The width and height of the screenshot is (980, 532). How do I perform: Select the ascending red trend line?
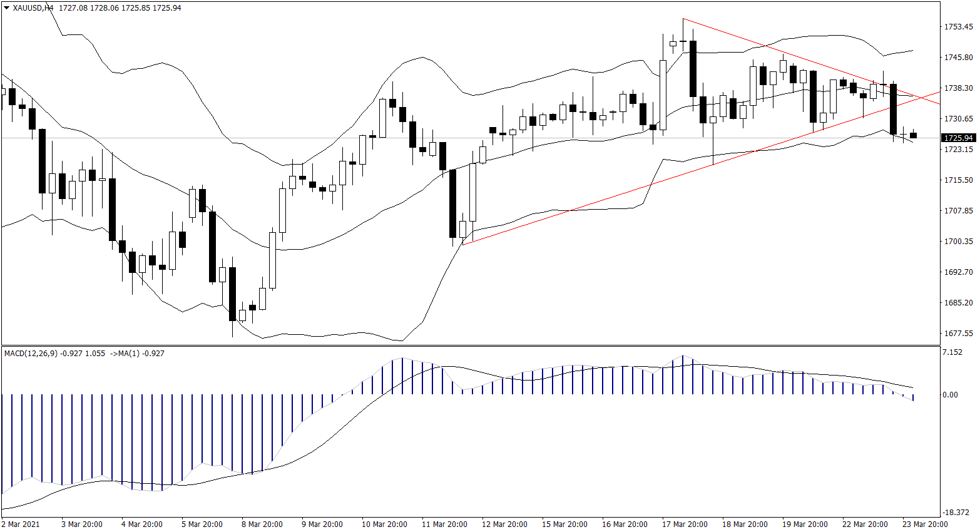[626, 195]
